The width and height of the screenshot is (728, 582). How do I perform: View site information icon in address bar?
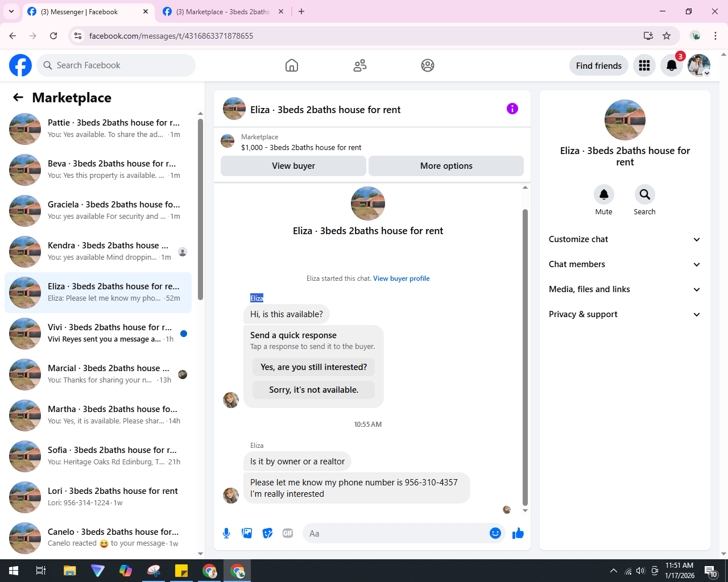(78, 36)
